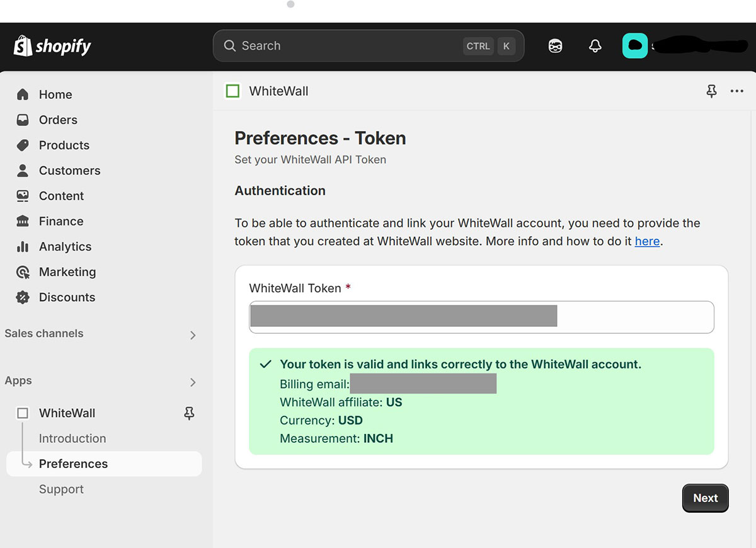
Task: Click the 'Currency: USD' line
Action: pos(321,420)
